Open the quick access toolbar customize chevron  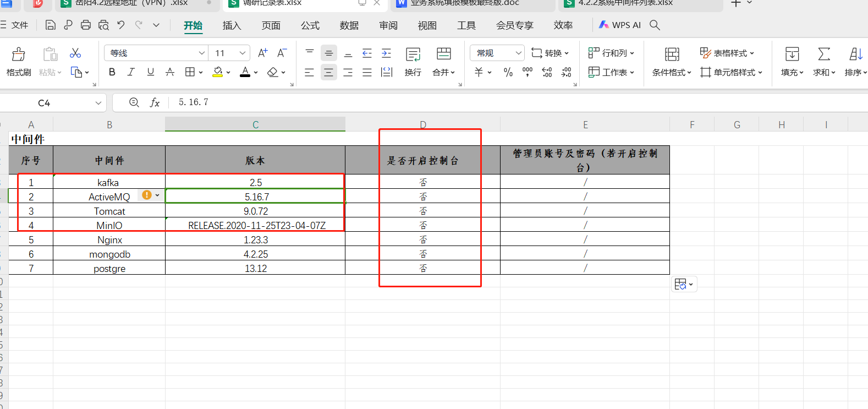(156, 25)
